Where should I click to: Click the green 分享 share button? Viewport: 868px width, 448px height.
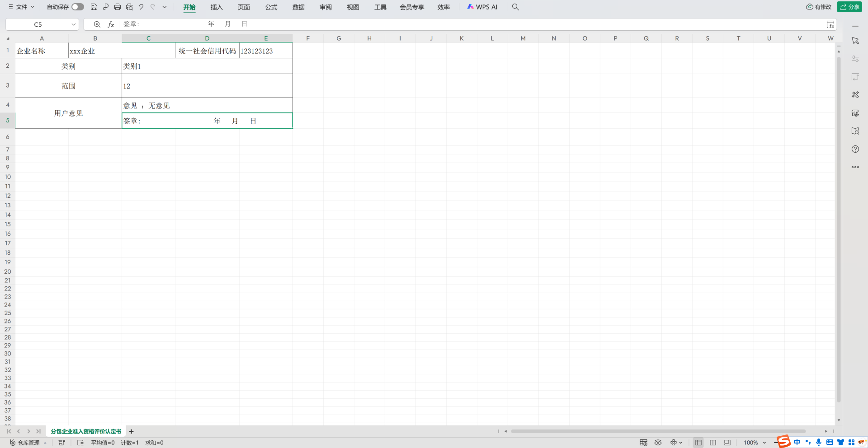tap(849, 7)
